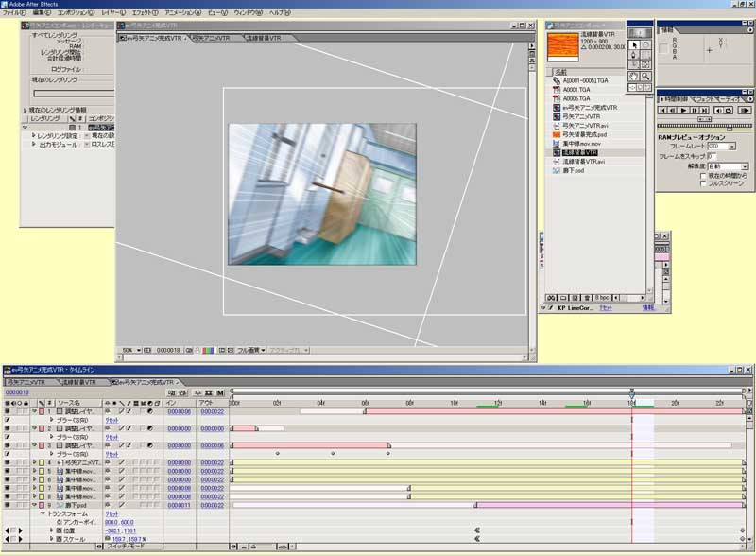Hide layer 1 adjustment layer video
756x556 pixels.
coord(7,411)
